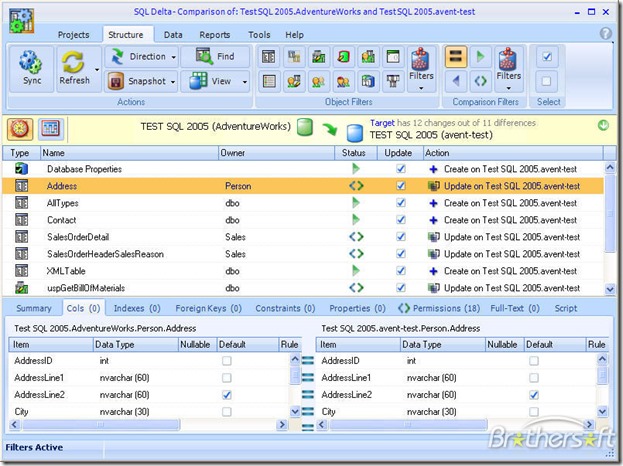623x466 pixels.
Task: Select the equal-objects comparison filter
Action: (455, 56)
